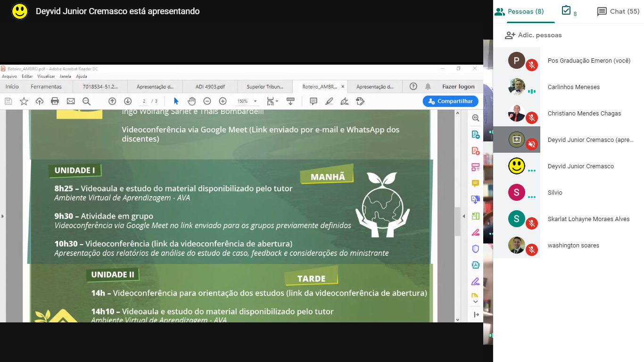The width and height of the screenshot is (644, 362).
Task: Collapse the right tools pane arrow
Action: 464,216
